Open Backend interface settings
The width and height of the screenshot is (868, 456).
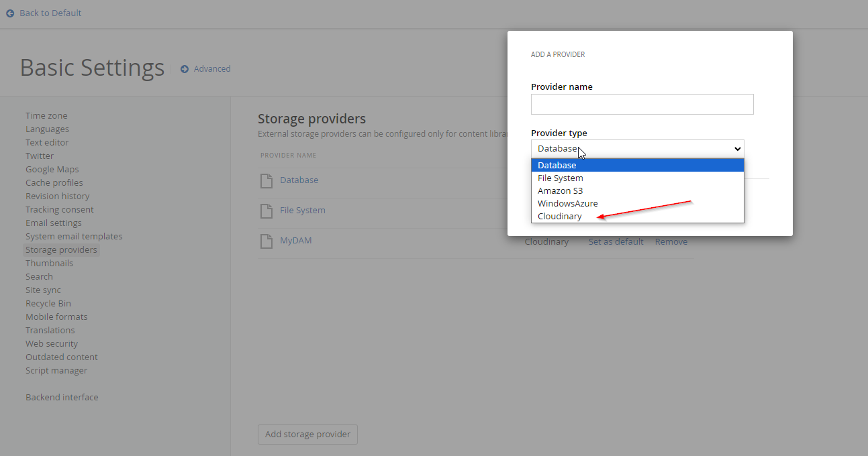tap(62, 398)
